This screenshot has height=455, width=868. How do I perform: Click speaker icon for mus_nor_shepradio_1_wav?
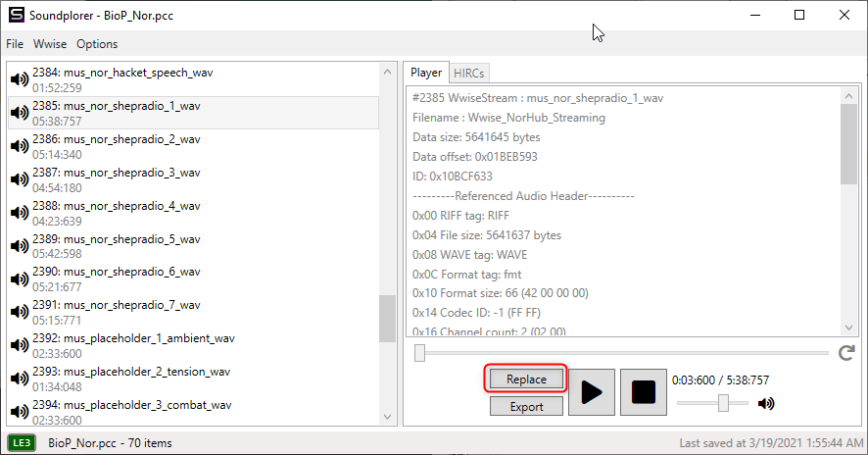[x=20, y=113]
